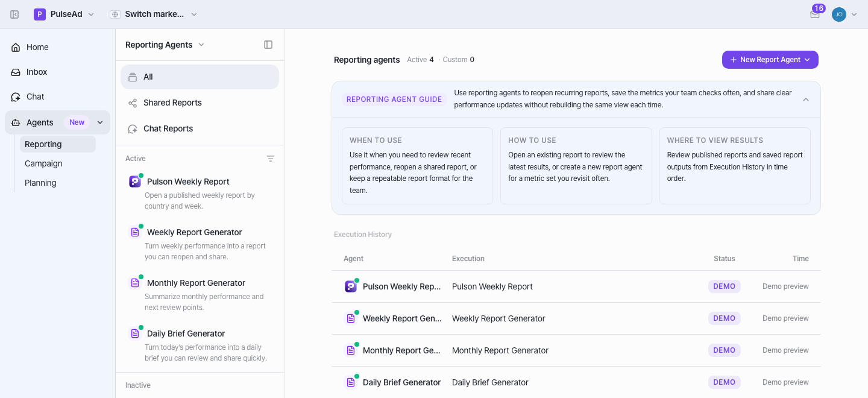Click the HOW TO USE card
Screen dimensions: 868x398
(x=576, y=166)
